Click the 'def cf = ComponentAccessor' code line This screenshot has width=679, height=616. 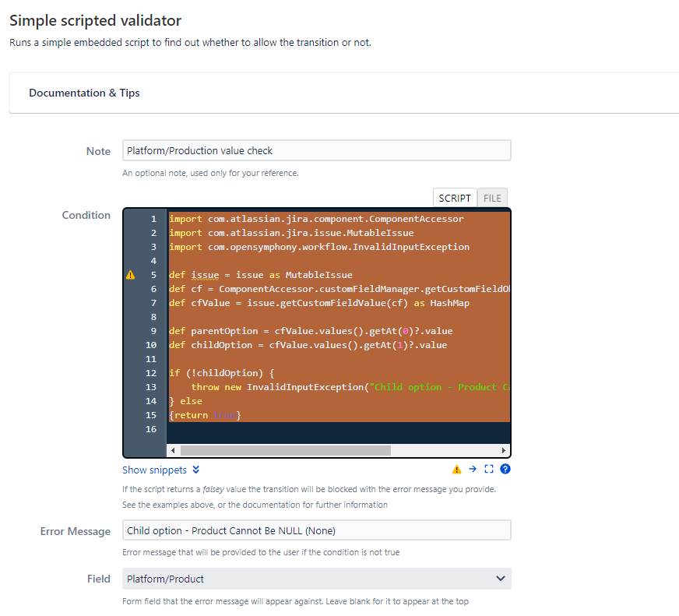point(339,289)
